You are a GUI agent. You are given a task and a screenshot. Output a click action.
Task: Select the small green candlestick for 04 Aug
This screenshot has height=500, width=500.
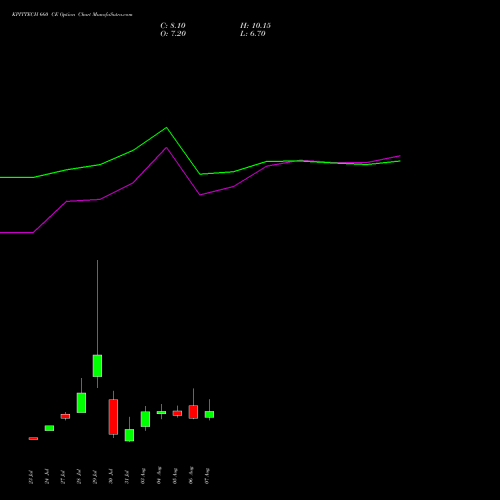point(161,413)
